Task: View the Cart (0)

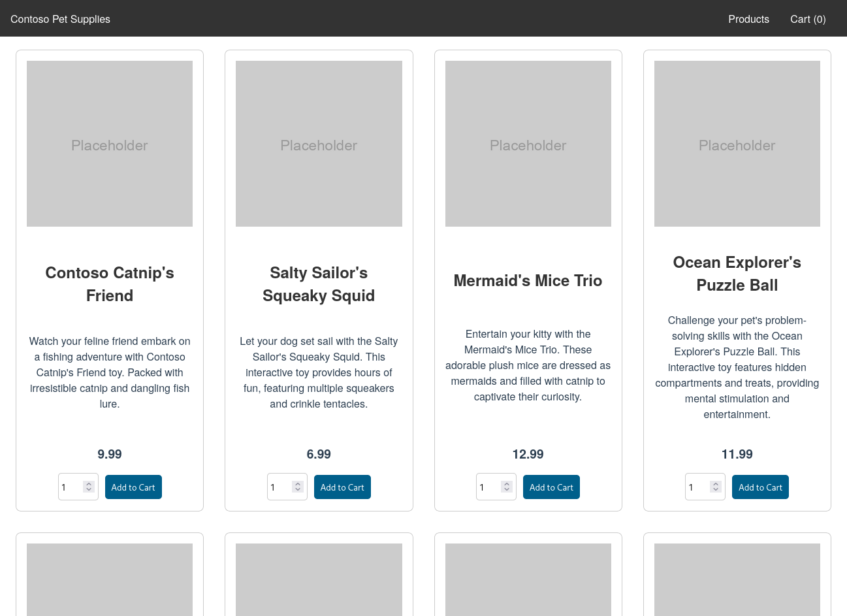Action: coord(808,19)
